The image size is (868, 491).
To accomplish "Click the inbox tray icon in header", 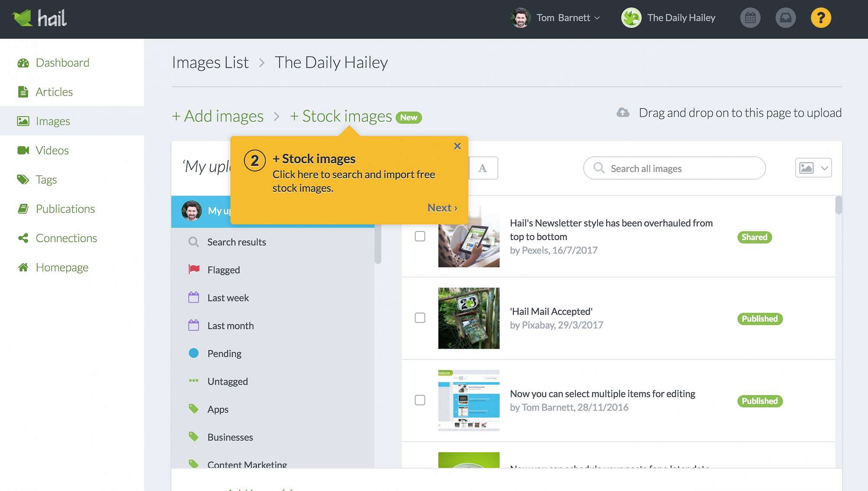I will point(785,18).
